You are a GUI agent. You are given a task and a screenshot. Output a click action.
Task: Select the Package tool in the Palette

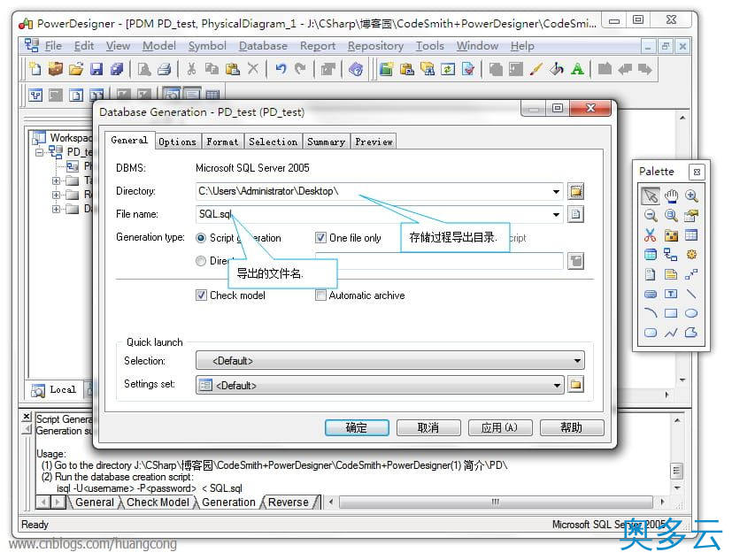click(671, 234)
